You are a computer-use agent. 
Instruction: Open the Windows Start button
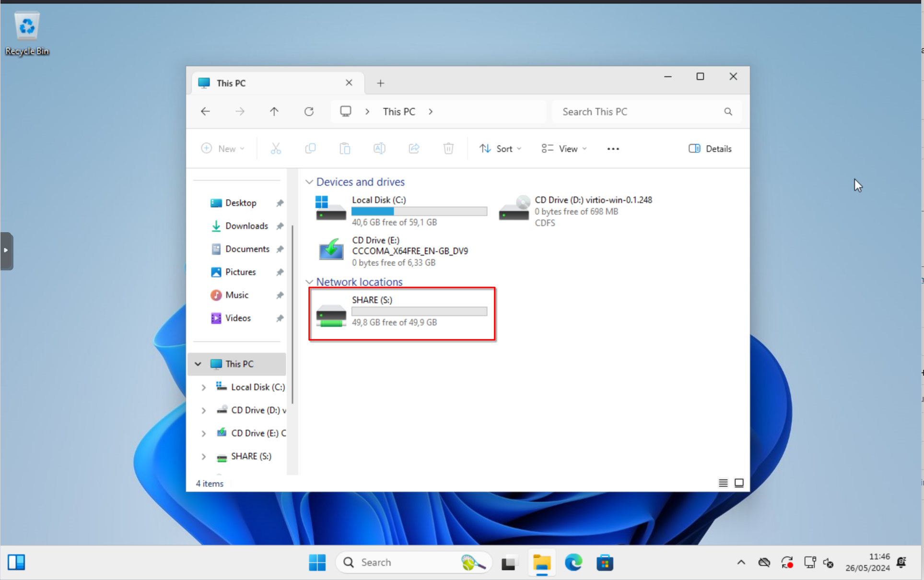point(317,562)
